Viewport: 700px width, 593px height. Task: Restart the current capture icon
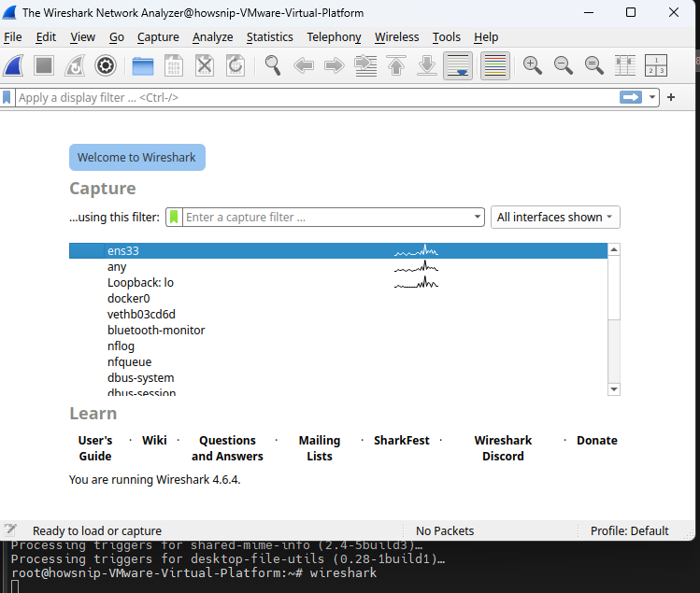coord(75,65)
